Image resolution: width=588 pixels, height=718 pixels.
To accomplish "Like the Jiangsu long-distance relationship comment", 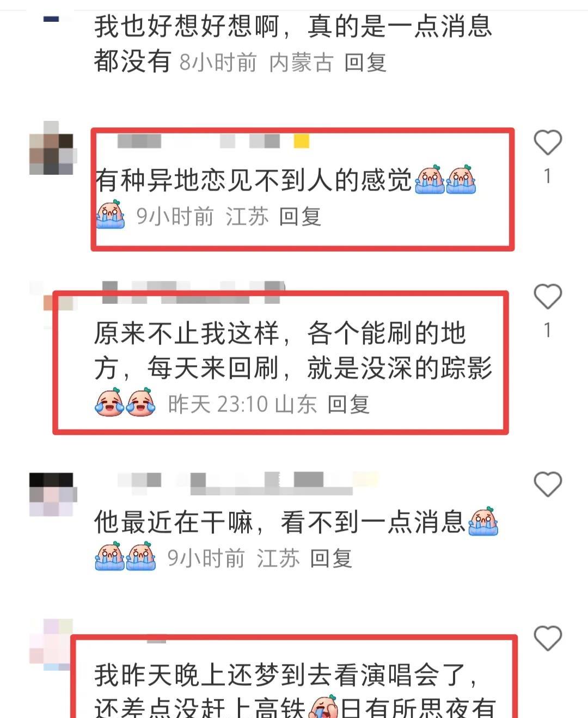I will pos(547,143).
